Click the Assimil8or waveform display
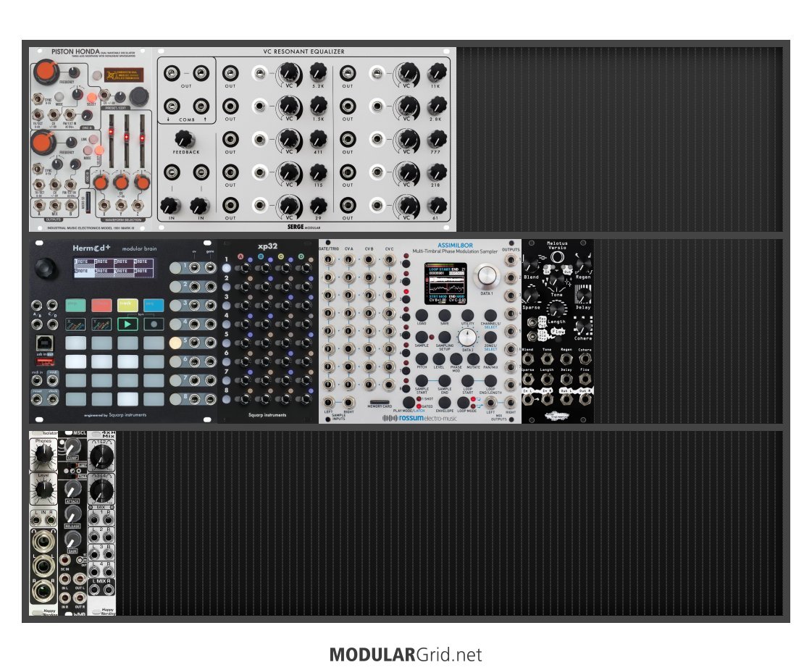812x670 pixels. coord(445,284)
